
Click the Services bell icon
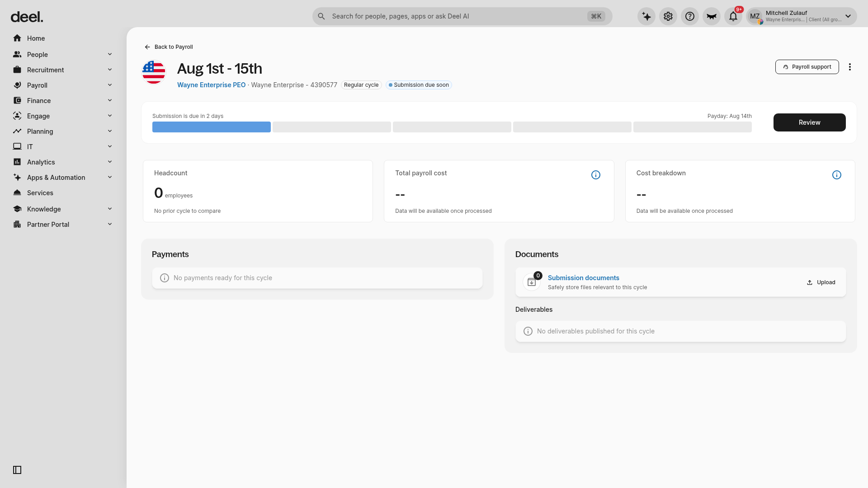17,192
